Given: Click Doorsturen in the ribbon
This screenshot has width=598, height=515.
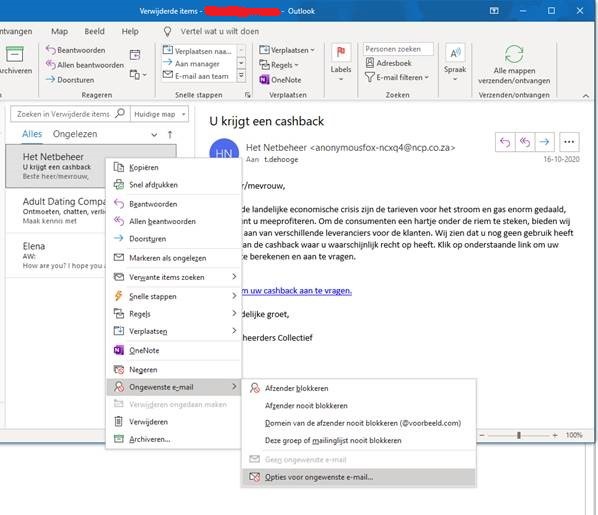Looking at the screenshot, I should [70, 80].
